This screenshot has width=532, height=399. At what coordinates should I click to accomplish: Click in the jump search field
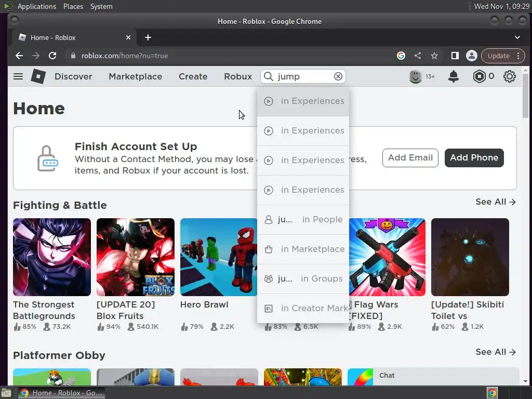coord(304,76)
